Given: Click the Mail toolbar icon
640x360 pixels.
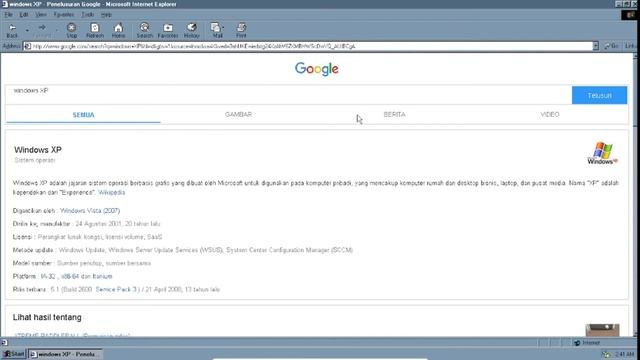Looking at the screenshot, I should 217,31.
